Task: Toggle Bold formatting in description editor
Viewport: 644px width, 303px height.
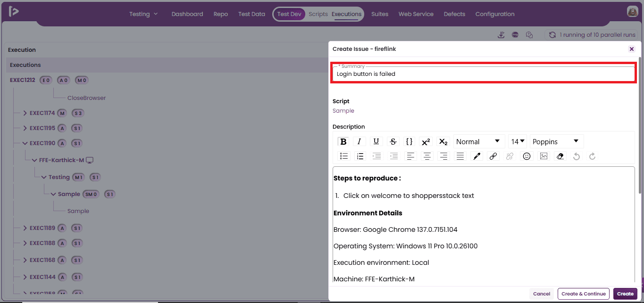Action: click(x=343, y=141)
